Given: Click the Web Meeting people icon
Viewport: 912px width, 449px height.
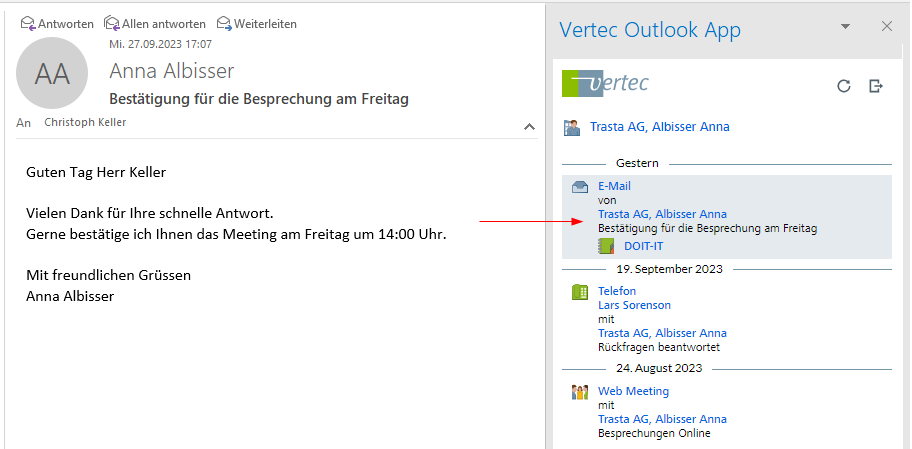Looking at the screenshot, I should [579, 392].
